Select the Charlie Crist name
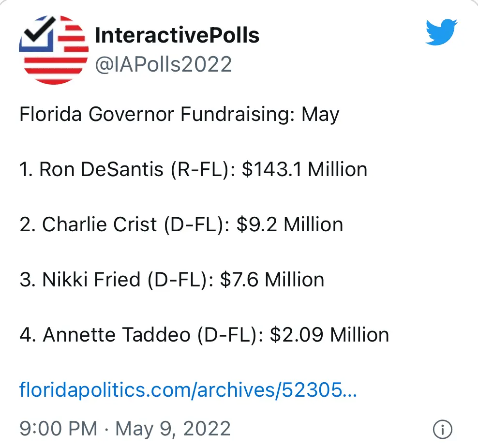This screenshot has height=448, width=478. click(x=100, y=224)
